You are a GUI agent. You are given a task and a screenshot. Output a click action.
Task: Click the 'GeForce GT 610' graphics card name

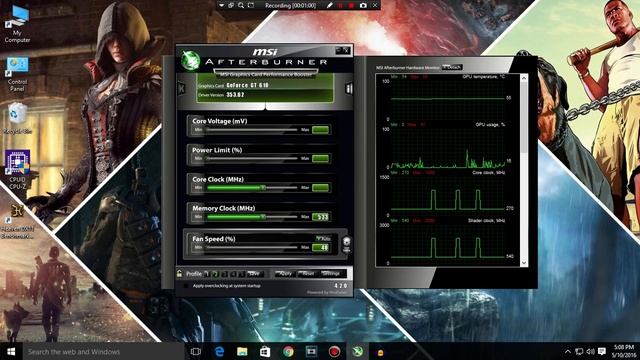pyautogui.click(x=247, y=85)
